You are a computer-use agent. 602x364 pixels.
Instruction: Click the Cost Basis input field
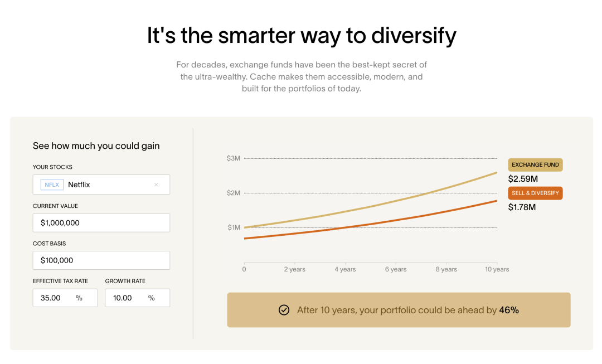[101, 260]
